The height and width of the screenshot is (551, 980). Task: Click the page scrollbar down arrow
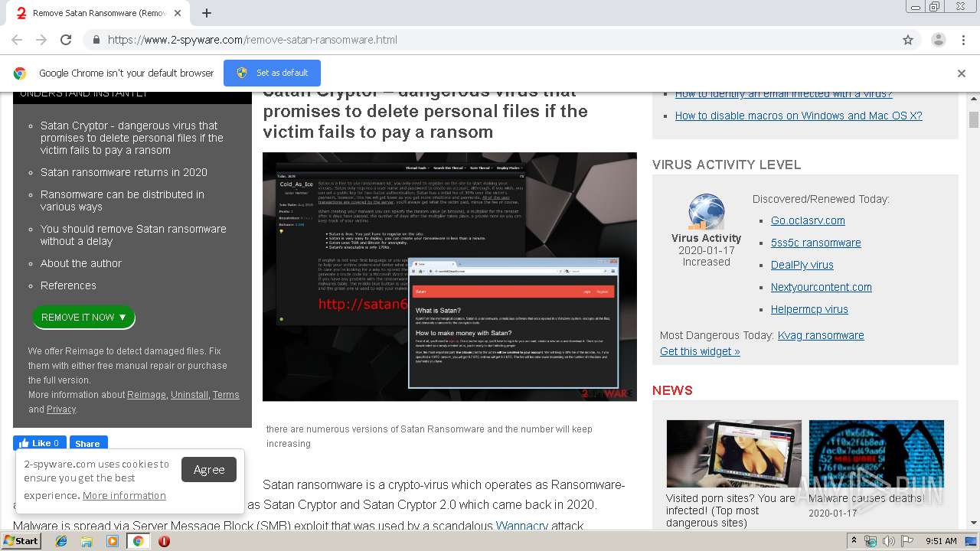pos(974,523)
